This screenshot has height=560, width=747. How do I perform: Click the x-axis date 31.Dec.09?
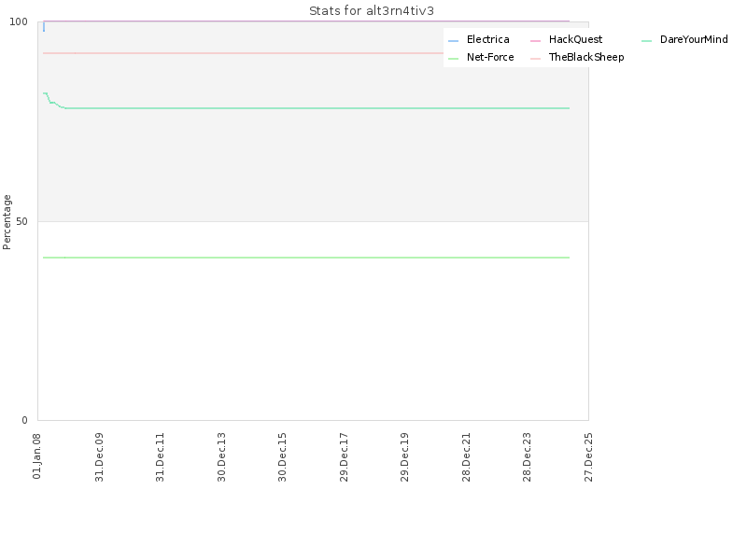click(x=99, y=457)
